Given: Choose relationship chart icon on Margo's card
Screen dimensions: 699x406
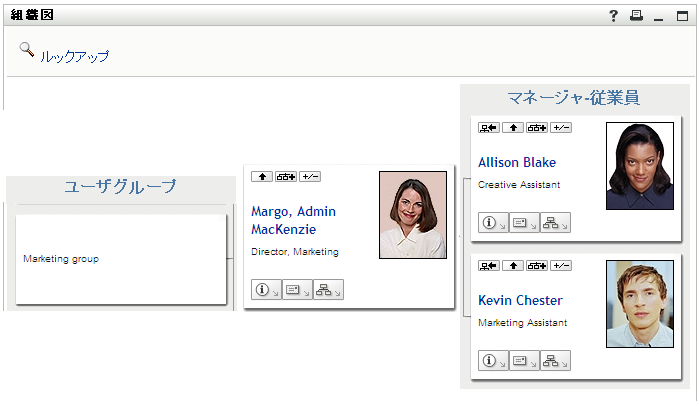Looking at the screenshot, I should [x=286, y=177].
